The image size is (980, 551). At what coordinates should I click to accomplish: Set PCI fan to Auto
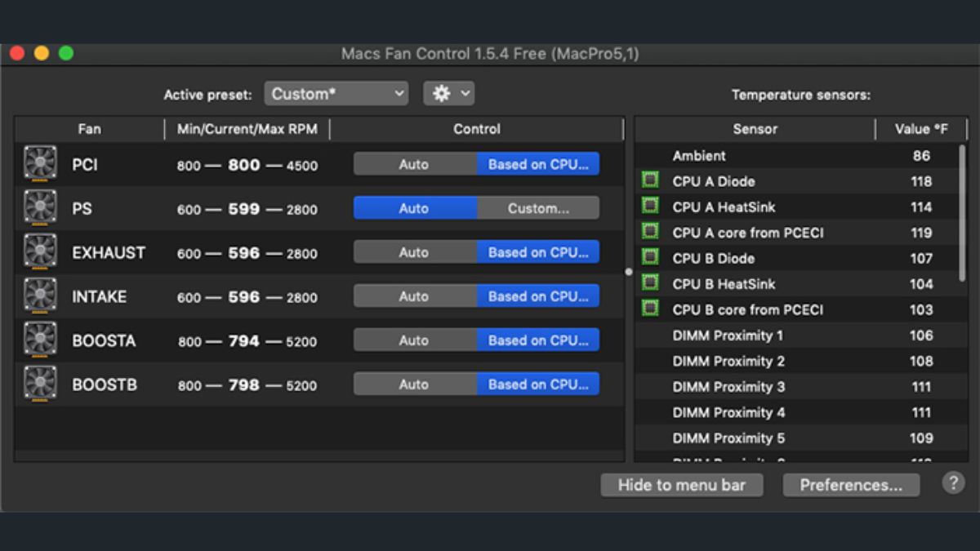[x=415, y=164]
